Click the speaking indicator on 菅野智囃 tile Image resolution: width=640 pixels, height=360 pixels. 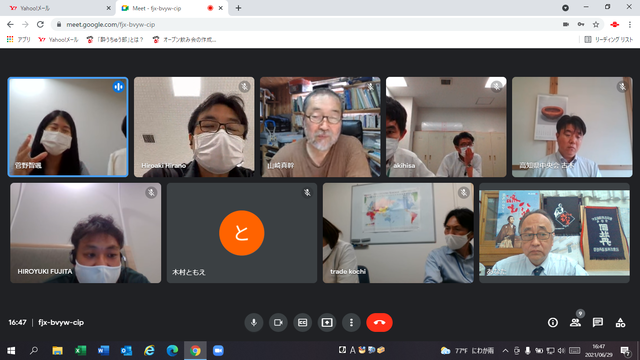[x=118, y=87]
